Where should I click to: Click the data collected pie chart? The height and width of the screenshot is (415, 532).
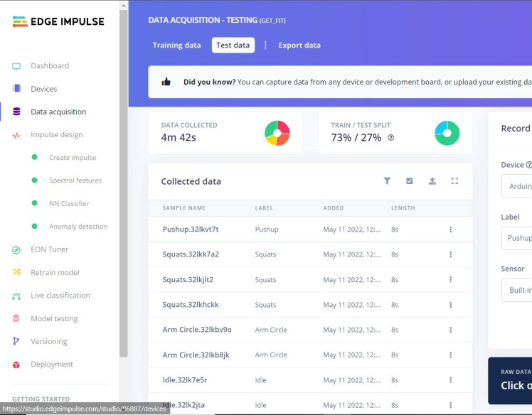[x=277, y=133]
